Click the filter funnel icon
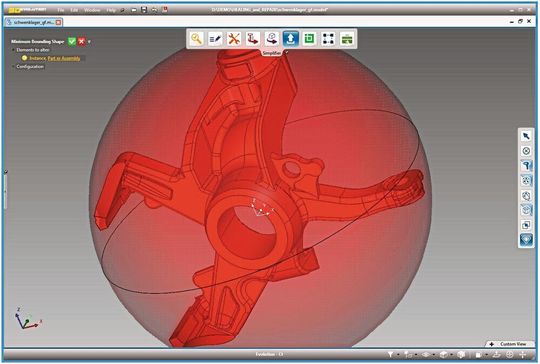This screenshot has height=364, width=540. [390, 354]
